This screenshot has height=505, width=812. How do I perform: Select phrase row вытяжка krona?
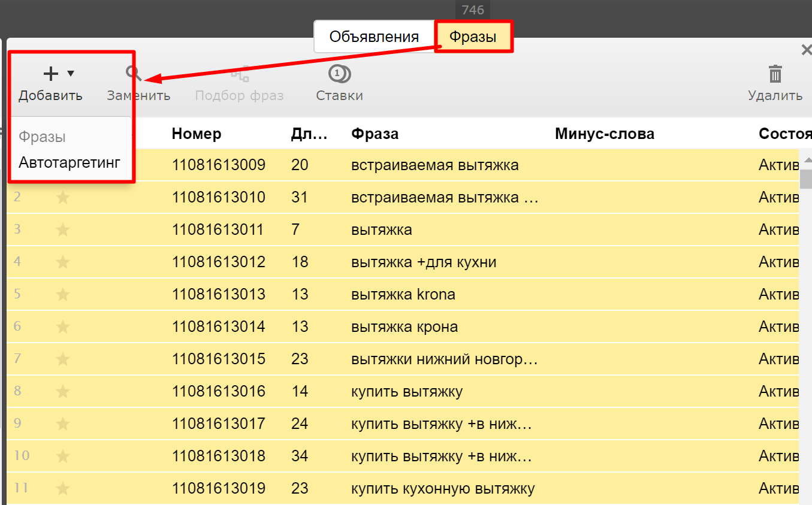tap(403, 294)
